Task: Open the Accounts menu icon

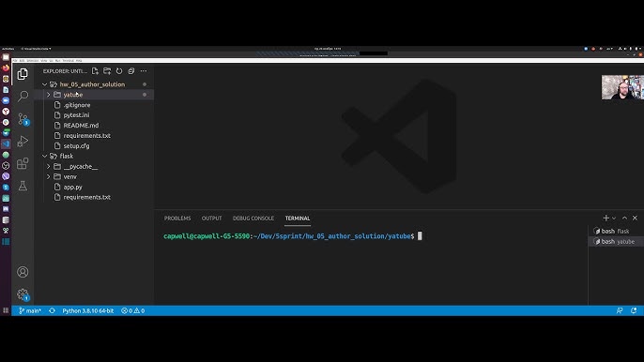Action: pos(23,272)
